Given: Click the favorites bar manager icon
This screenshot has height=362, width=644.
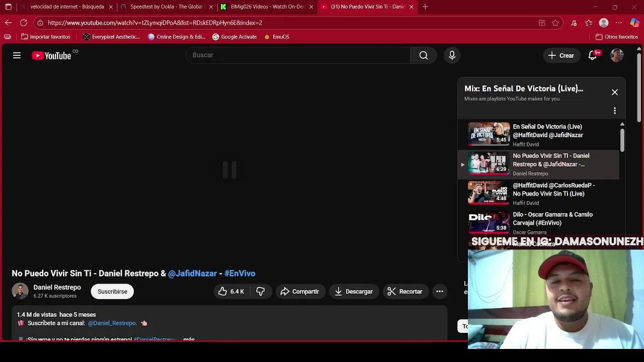Looking at the screenshot, I should click(7, 37).
